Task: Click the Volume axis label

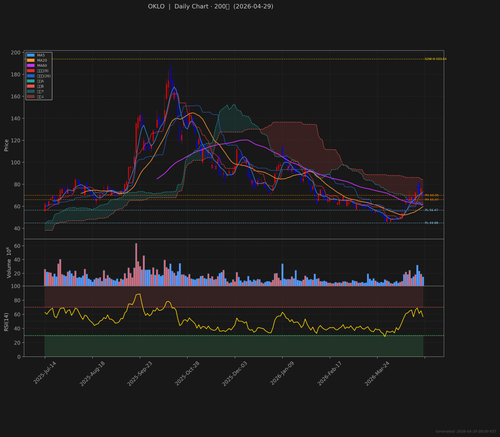Action: pyautogui.click(x=9, y=263)
